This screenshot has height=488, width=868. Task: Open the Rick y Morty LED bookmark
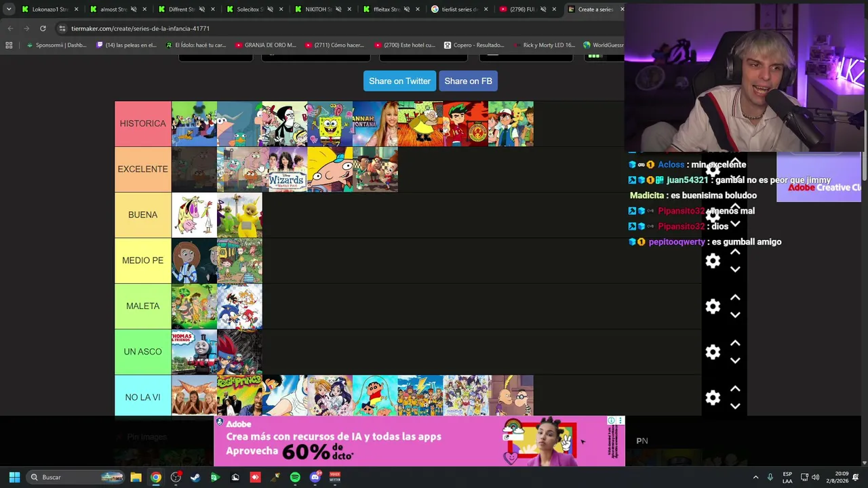544,45
